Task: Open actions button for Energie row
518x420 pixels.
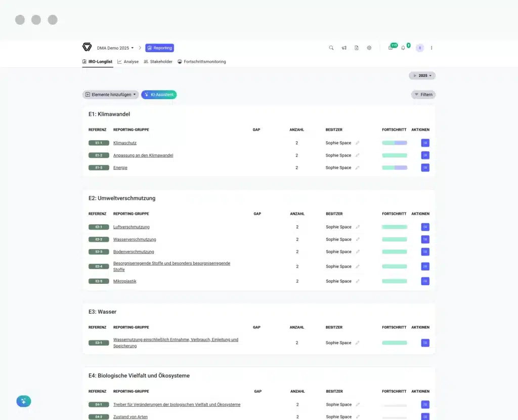Action: tap(425, 167)
